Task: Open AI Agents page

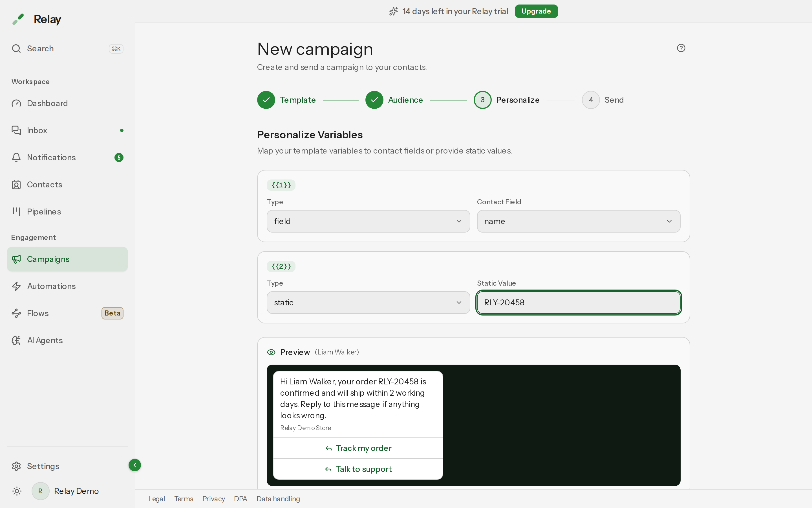Action: click(x=67, y=340)
